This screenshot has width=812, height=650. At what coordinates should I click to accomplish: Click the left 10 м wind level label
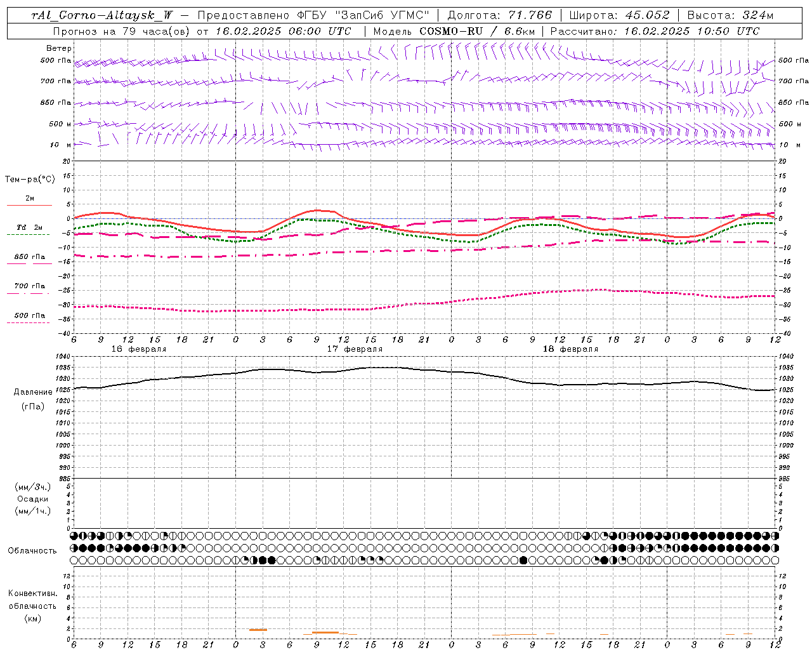pos(61,145)
